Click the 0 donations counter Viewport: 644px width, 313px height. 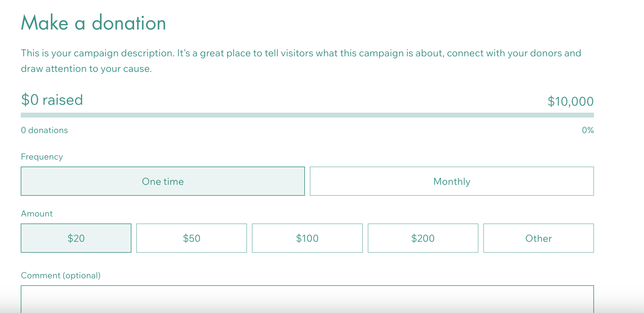coord(45,130)
